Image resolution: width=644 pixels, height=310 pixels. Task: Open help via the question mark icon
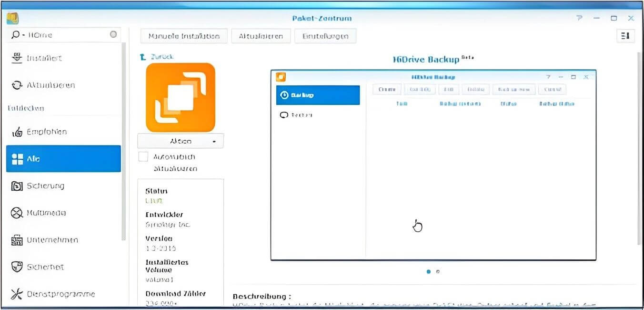[x=579, y=18]
